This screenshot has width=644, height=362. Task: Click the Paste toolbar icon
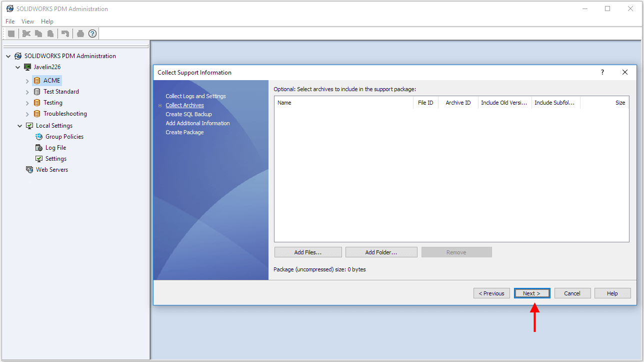(x=50, y=34)
